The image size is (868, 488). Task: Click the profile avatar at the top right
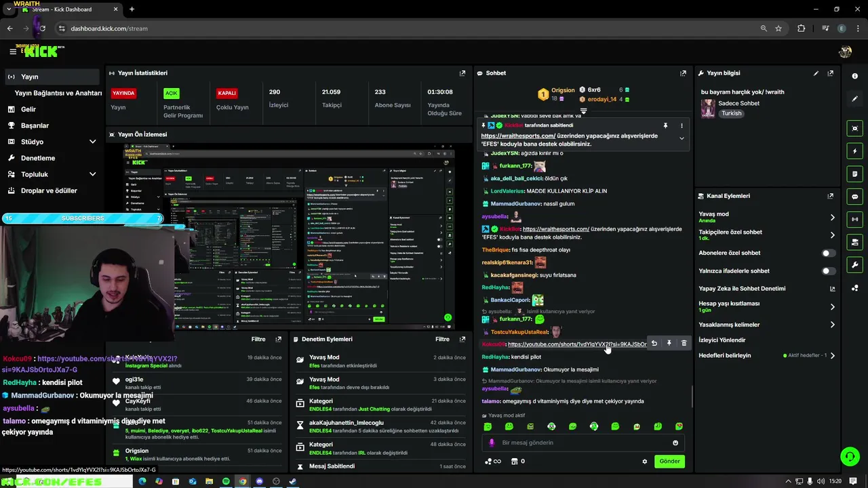tap(845, 52)
